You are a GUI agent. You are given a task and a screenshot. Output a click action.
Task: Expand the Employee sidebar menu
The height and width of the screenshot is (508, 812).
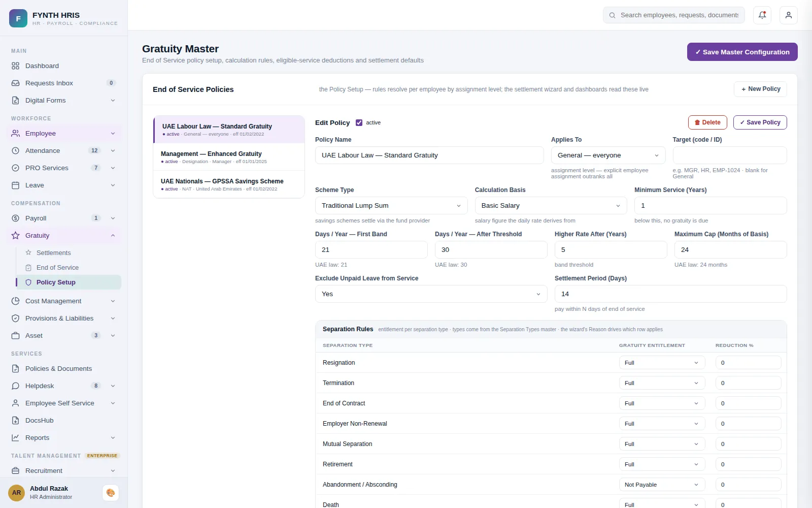click(64, 134)
